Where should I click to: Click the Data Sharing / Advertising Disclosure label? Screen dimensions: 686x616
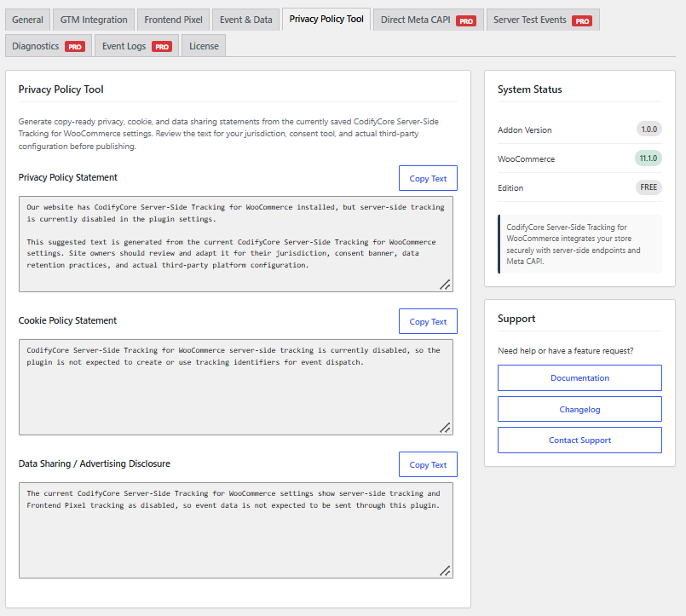[94, 463]
